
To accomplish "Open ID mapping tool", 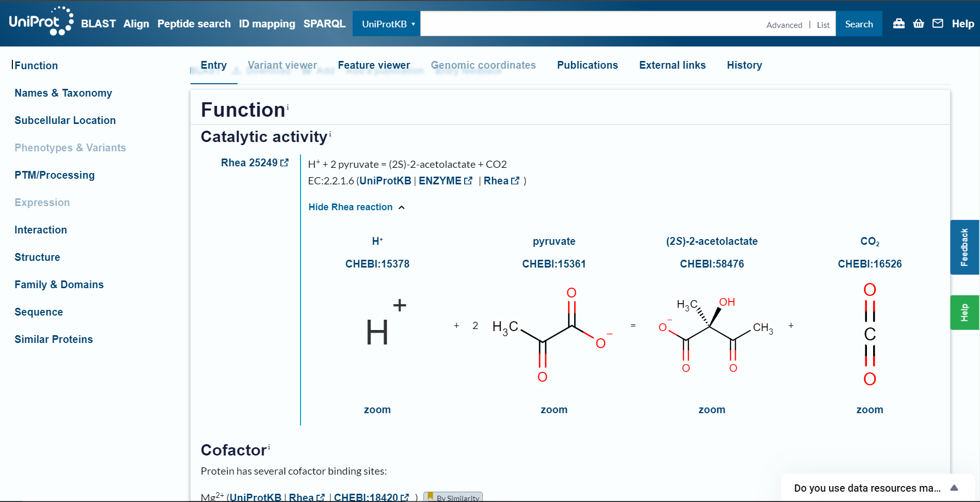I will 267,24.
